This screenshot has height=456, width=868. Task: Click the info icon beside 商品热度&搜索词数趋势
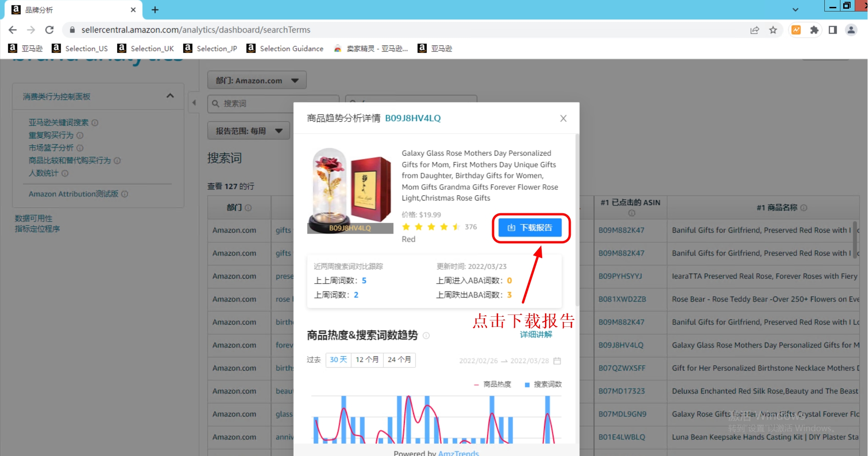click(426, 336)
